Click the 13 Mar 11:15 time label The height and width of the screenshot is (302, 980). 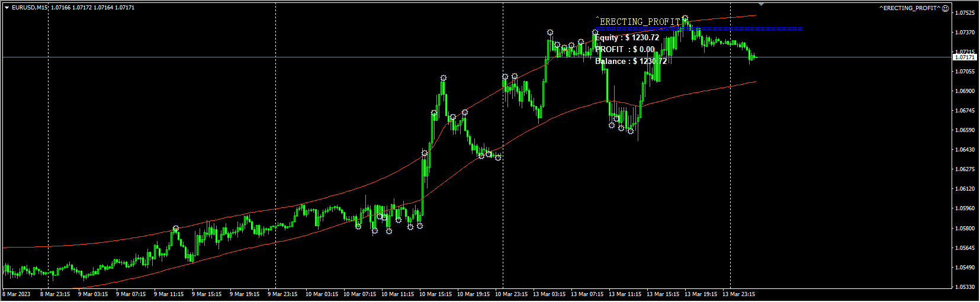click(x=625, y=294)
